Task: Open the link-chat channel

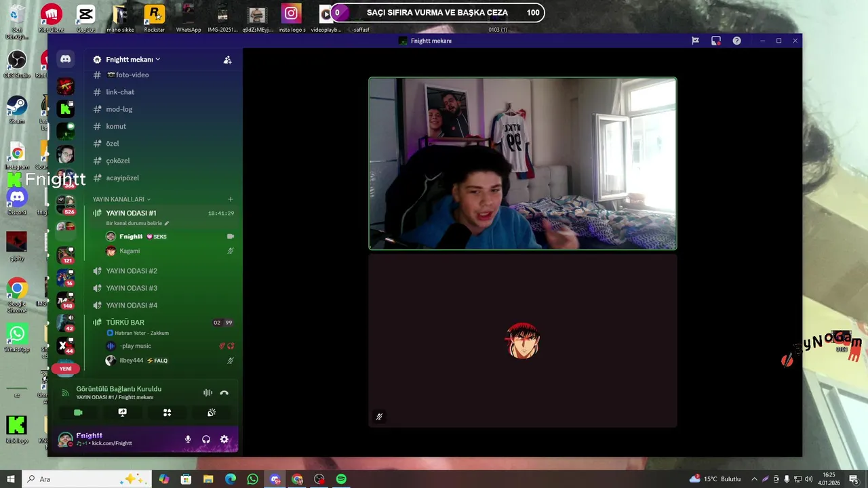Action: click(120, 91)
